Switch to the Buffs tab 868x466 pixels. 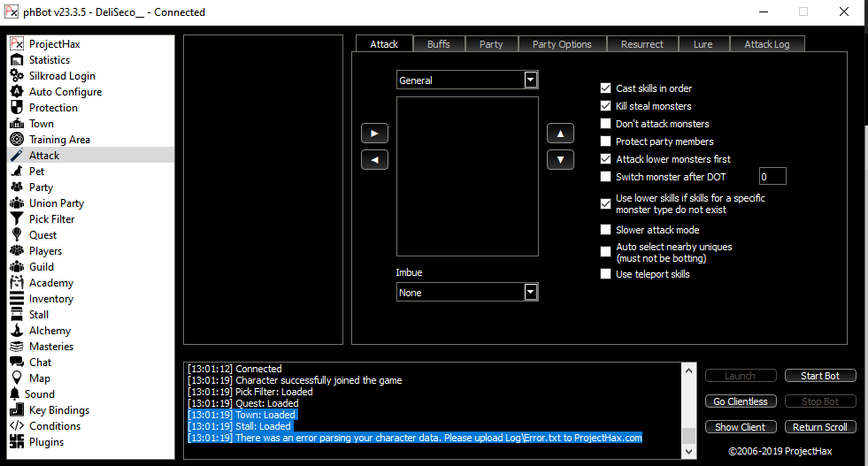(438, 44)
